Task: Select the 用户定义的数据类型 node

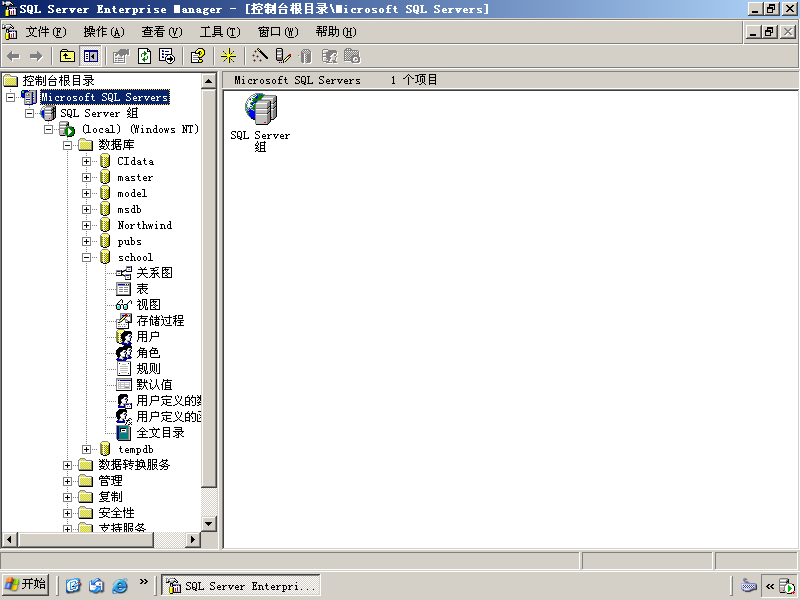Action: click(168, 401)
